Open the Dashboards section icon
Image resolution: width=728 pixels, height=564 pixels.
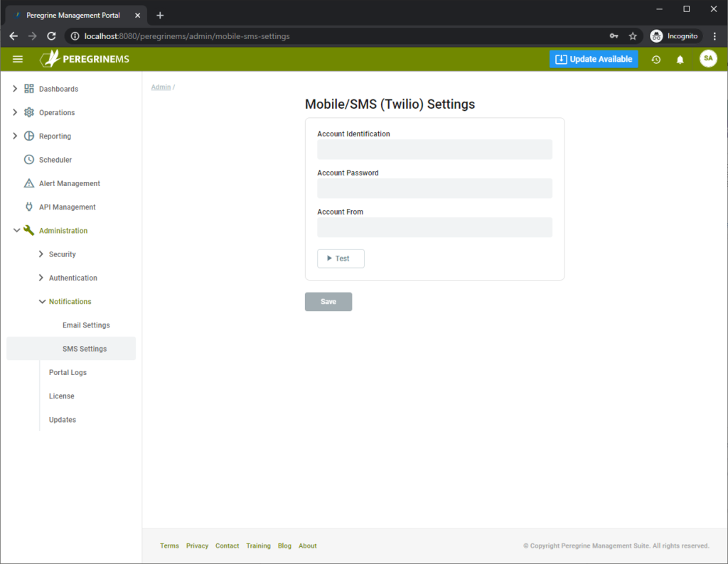click(x=28, y=88)
